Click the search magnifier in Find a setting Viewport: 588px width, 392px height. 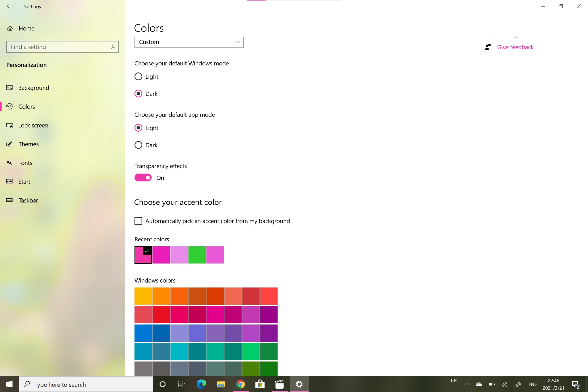(113, 47)
